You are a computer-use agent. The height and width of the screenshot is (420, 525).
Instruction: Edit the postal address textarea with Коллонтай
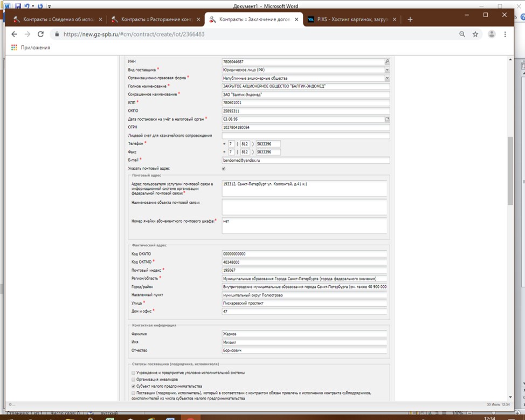click(x=305, y=189)
